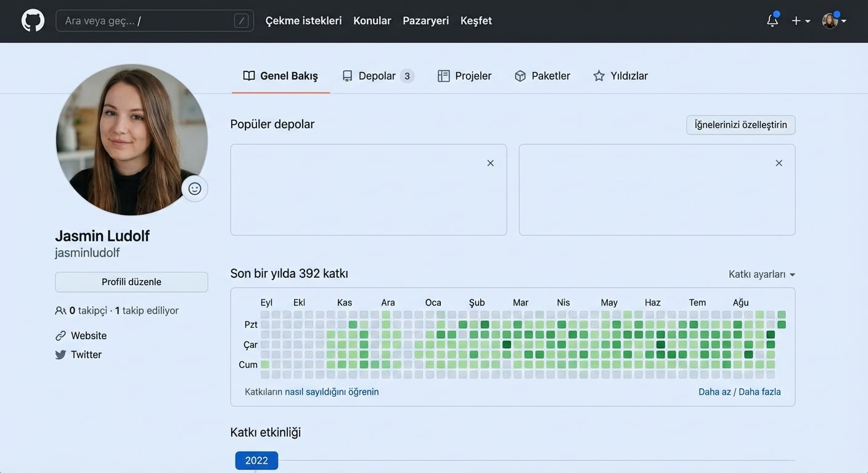This screenshot has height=473, width=868.
Task: Click the İğnelerinizi özelleştirin button
Action: click(740, 124)
